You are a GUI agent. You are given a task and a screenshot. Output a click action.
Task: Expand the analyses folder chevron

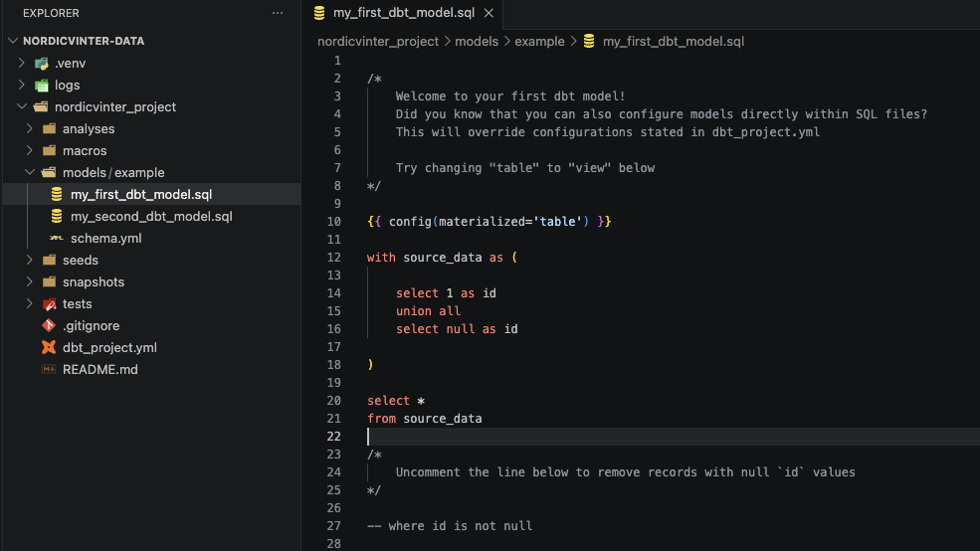(x=30, y=128)
